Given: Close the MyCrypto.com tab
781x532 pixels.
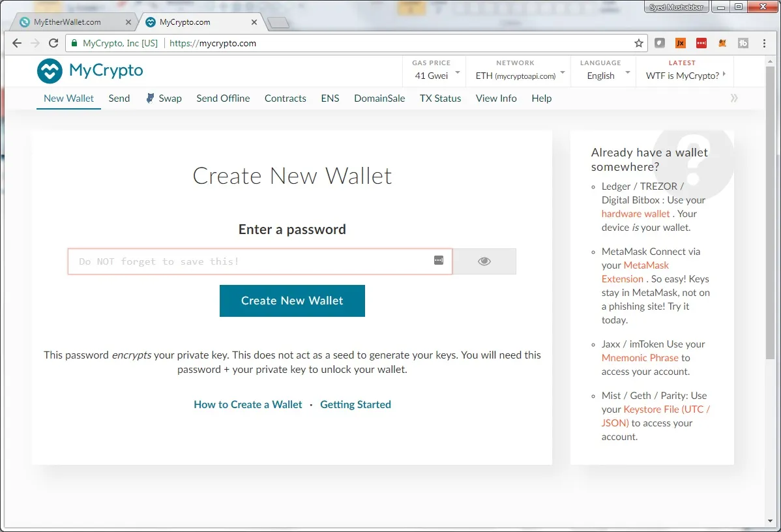Looking at the screenshot, I should 254,22.
